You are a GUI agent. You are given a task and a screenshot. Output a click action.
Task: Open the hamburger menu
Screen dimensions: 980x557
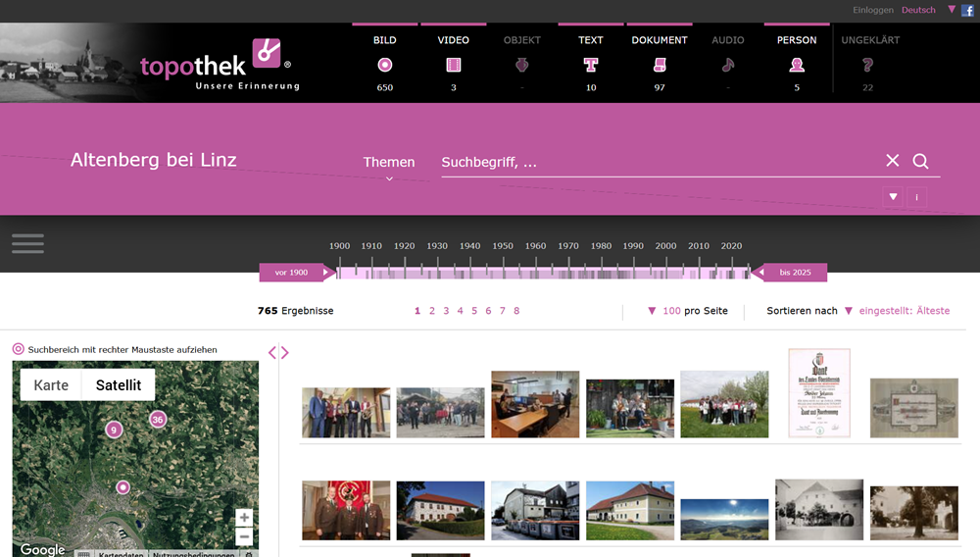[27, 243]
